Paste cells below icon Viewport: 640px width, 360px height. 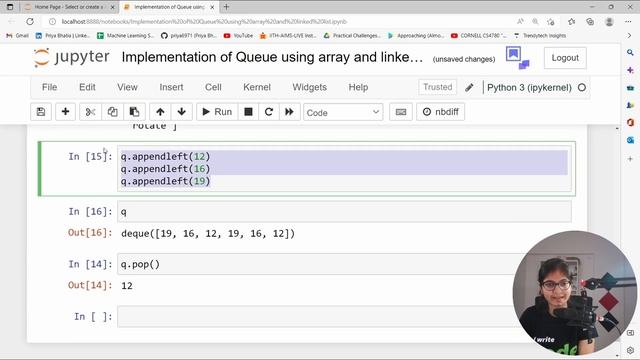(134, 112)
